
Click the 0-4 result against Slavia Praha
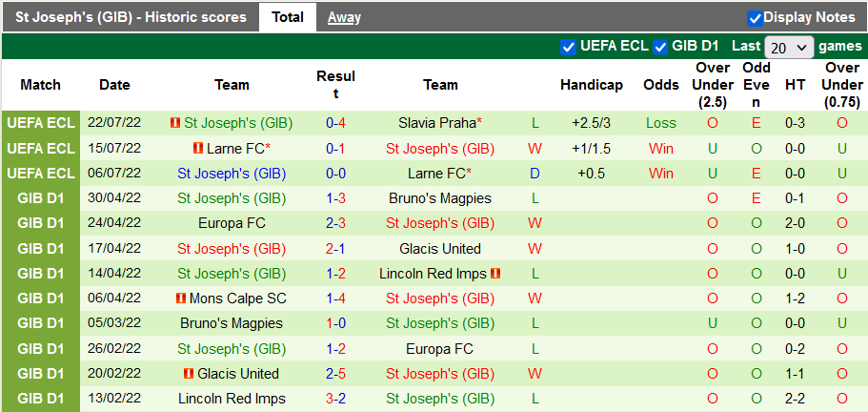(x=335, y=123)
